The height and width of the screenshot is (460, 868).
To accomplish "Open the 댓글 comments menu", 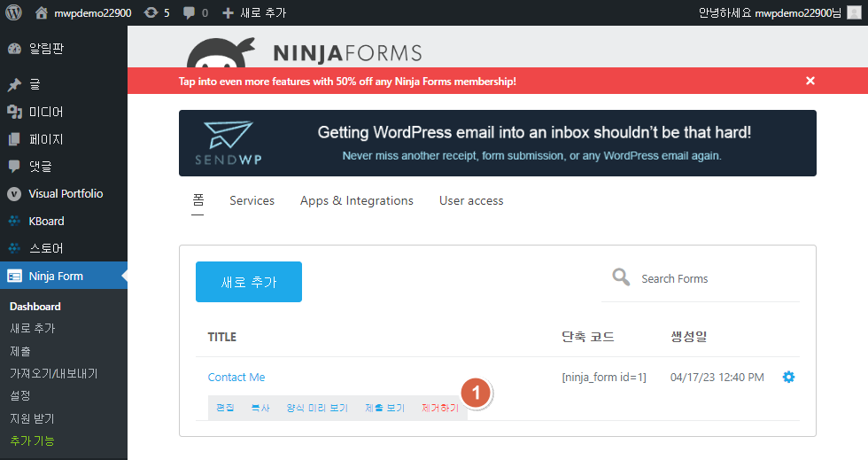I will click(x=64, y=167).
